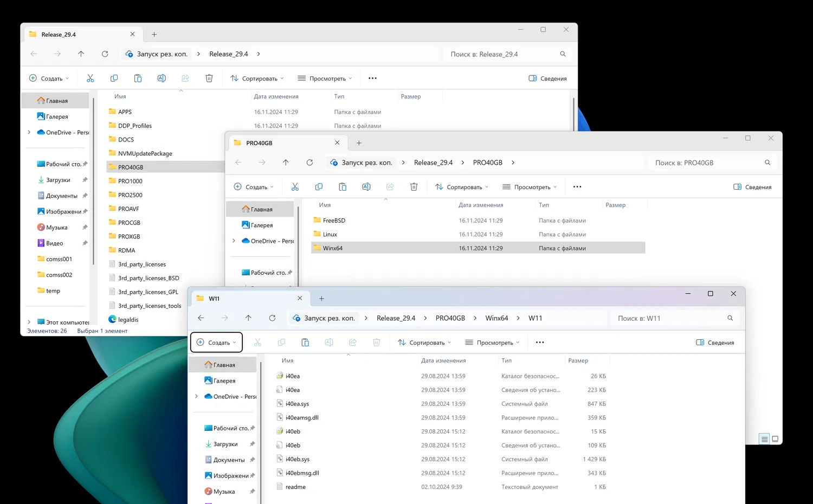Click Cut icon in PRO40GB window toolbar
This screenshot has height=504, width=813.
(x=295, y=187)
